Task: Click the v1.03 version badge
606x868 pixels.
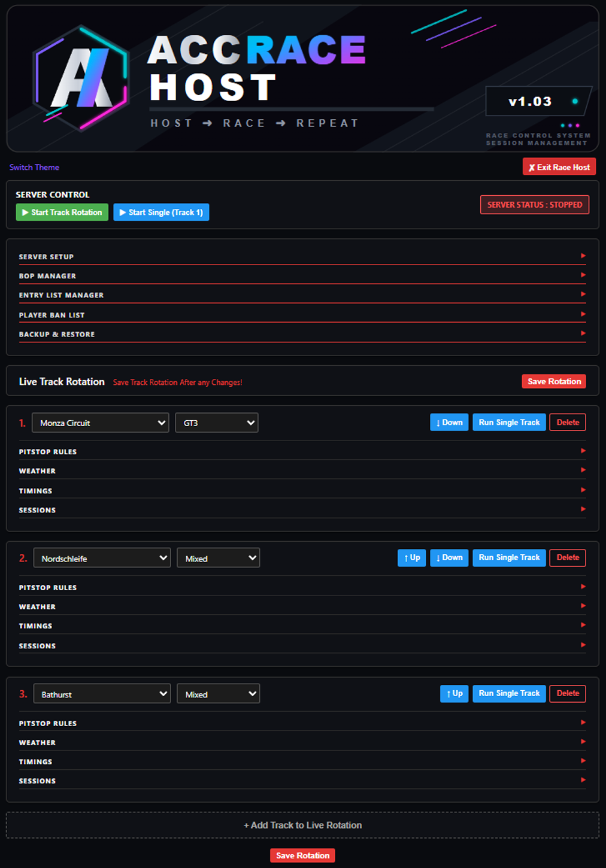Action: click(x=538, y=101)
